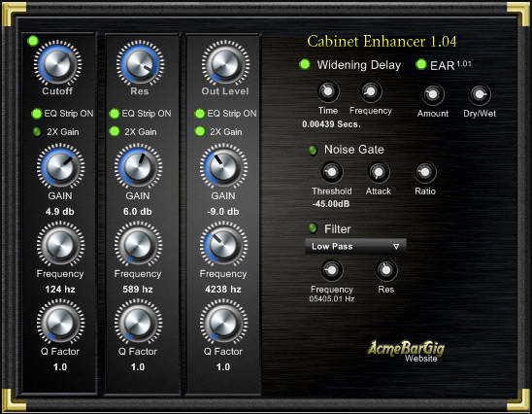Screen dimensions: 532x414
Task: Click the Noise Gate Attack knob
Action: 379,172
